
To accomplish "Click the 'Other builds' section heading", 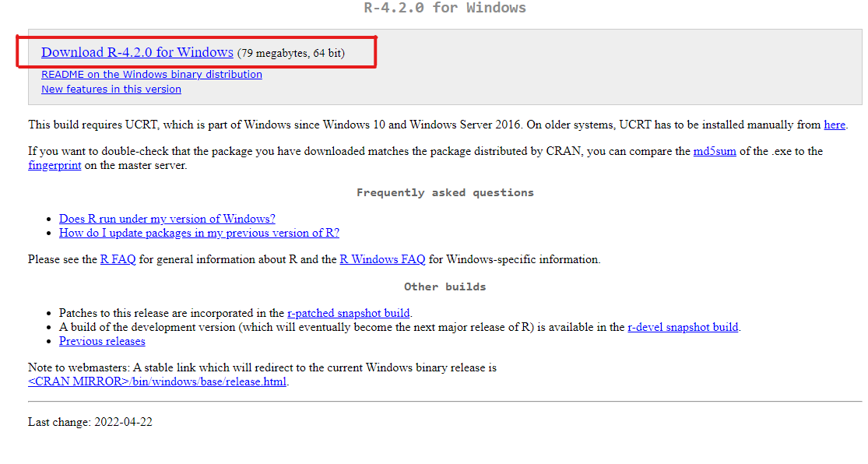I will tap(445, 286).
